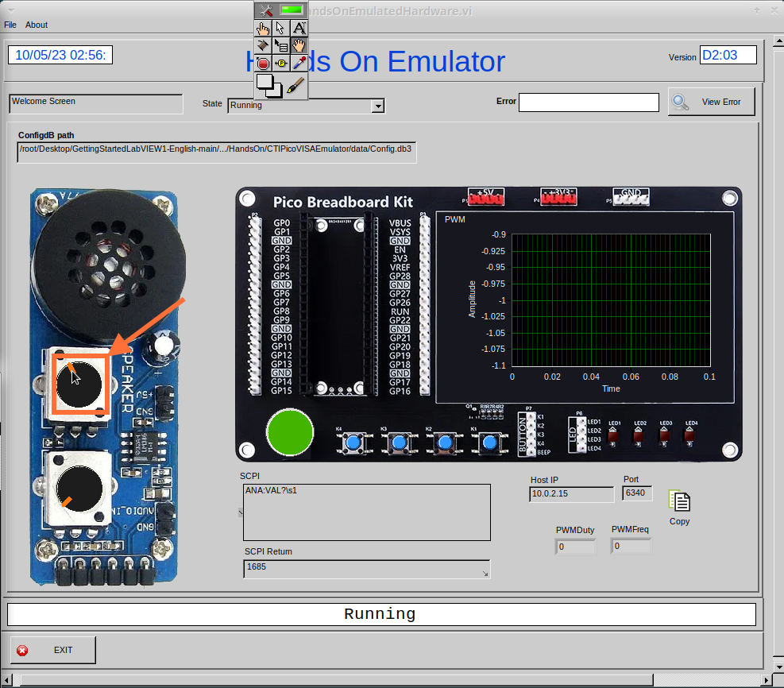This screenshot has height=688, width=784.
Task: Click the horizontal scrollbar thumb
Action: (337, 681)
